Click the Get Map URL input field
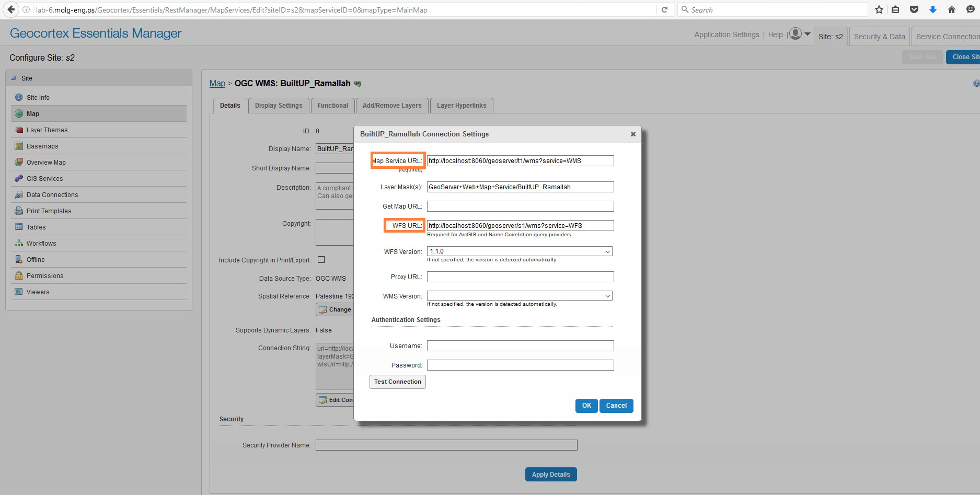 [521, 206]
